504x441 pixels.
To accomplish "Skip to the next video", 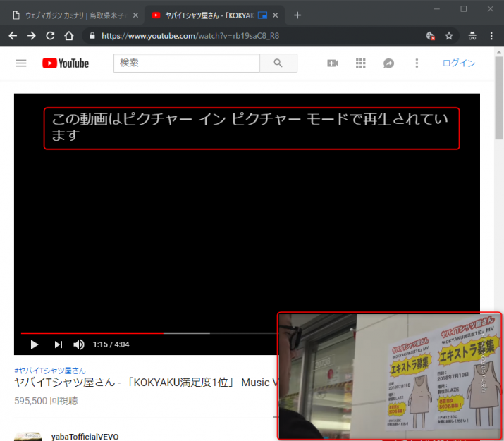I will 58,344.
